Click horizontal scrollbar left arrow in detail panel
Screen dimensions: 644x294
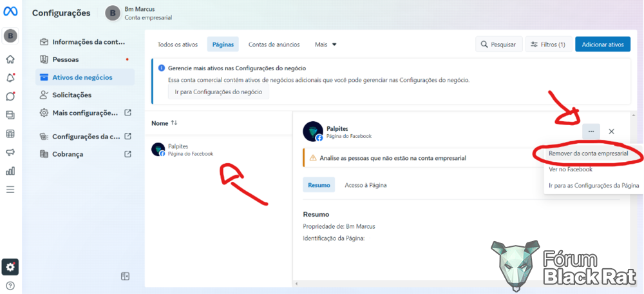pyautogui.click(x=296, y=284)
